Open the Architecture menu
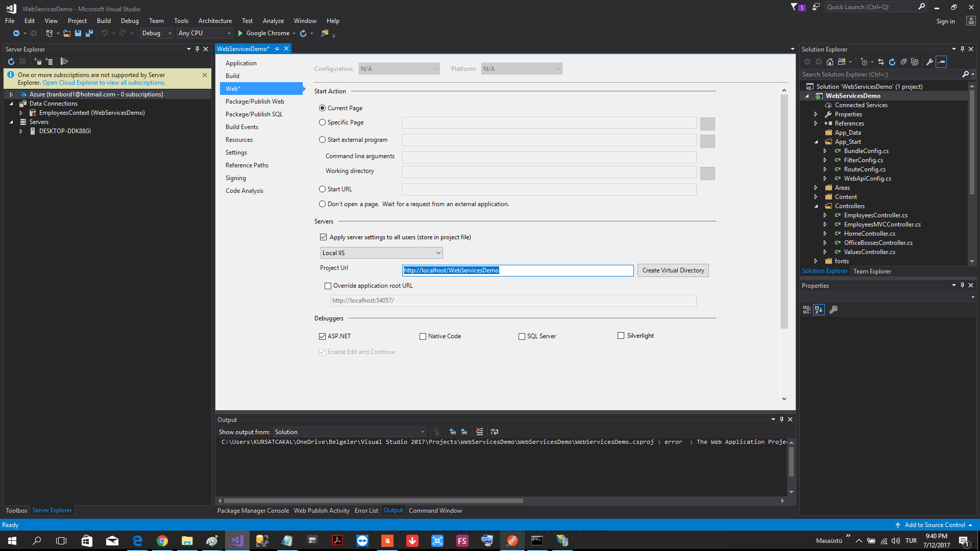The width and height of the screenshot is (980, 551). coord(215,21)
